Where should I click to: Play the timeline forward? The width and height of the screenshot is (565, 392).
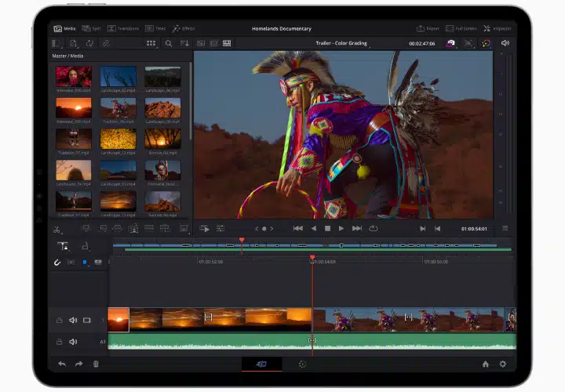coord(341,229)
